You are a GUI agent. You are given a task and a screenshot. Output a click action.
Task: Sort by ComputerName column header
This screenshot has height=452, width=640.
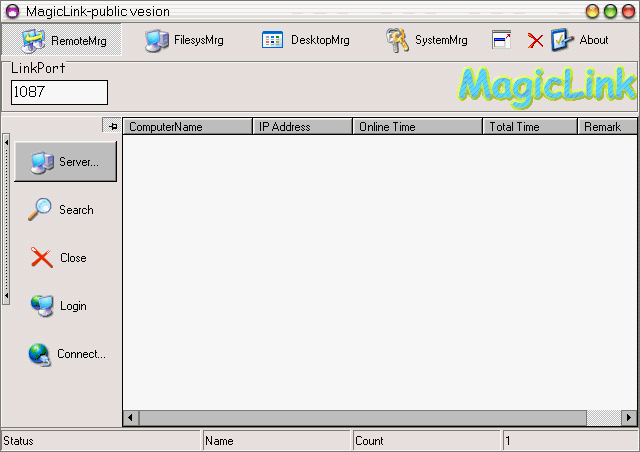[x=187, y=127]
